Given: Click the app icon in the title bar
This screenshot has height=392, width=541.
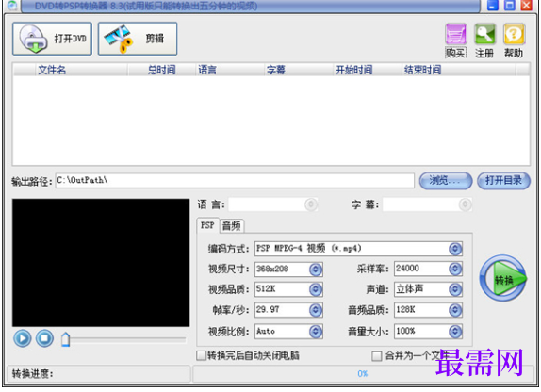Looking at the screenshot, I should coord(12,6).
